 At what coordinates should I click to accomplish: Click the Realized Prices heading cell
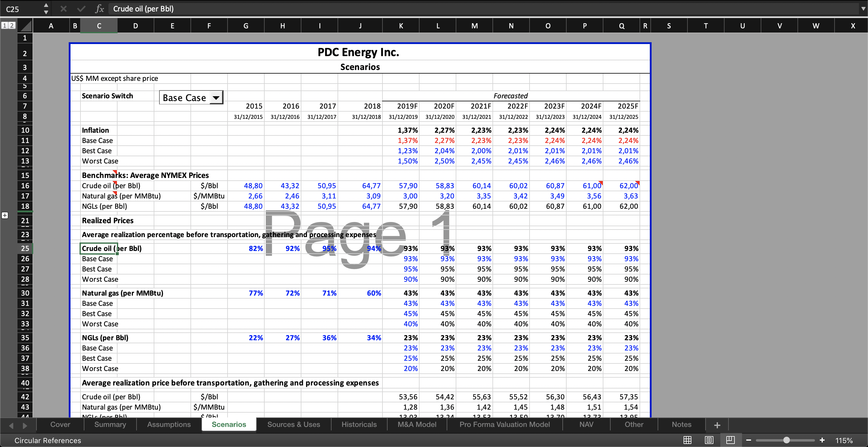coord(108,220)
